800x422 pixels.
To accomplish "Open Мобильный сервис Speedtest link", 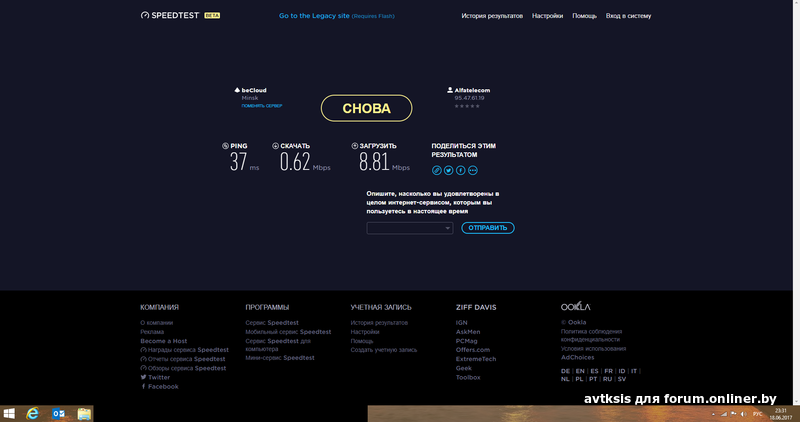I will [x=288, y=332].
